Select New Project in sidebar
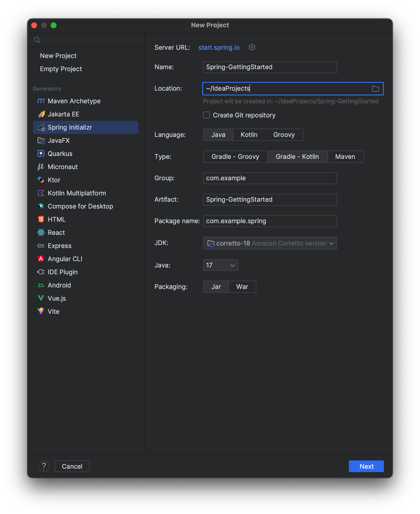 58,56
